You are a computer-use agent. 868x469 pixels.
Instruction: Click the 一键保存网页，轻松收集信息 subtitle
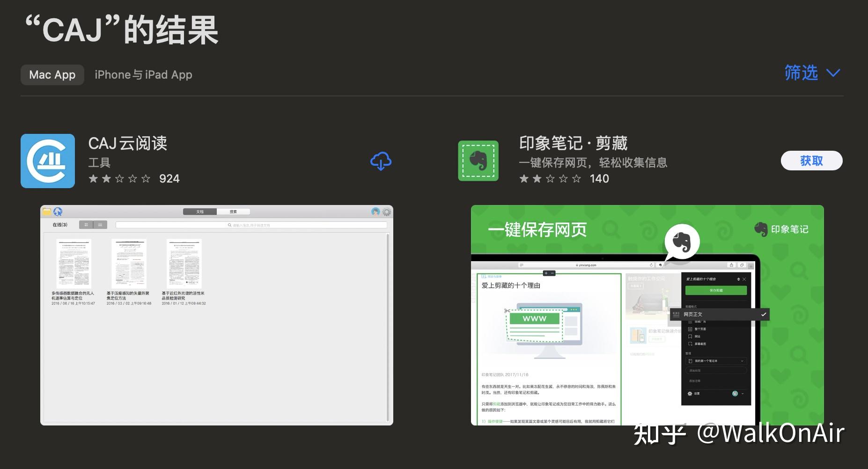pos(593,162)
